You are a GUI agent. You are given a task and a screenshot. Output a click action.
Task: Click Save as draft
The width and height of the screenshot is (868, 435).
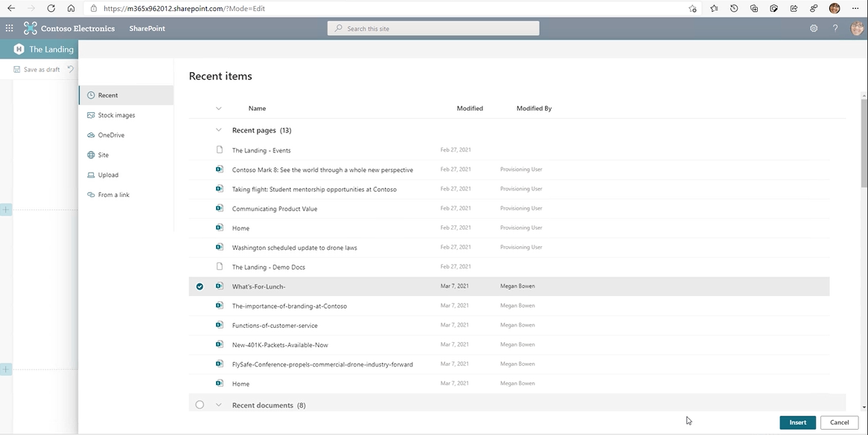(36, 70)
